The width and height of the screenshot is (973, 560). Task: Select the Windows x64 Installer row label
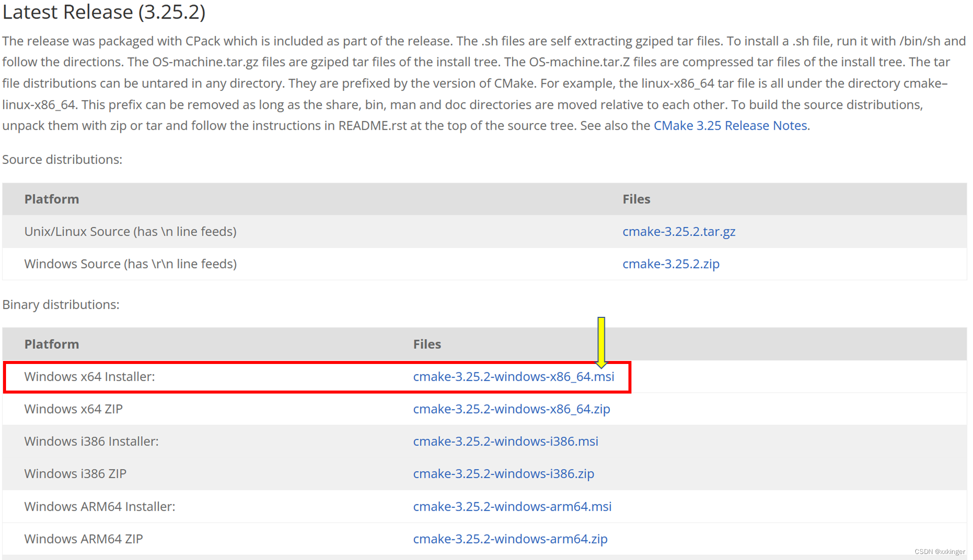point(89,377)
